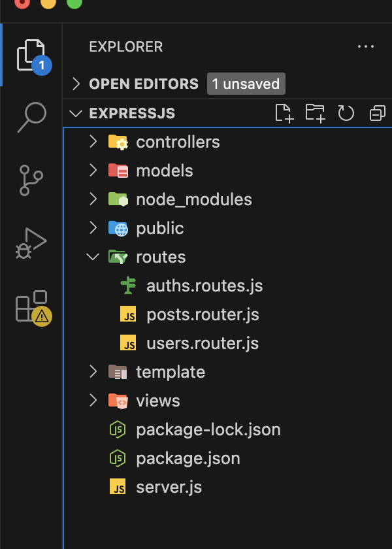This screenshot has width=392, height=549.
Task: Select the template folder name
Action: (171, 372)
